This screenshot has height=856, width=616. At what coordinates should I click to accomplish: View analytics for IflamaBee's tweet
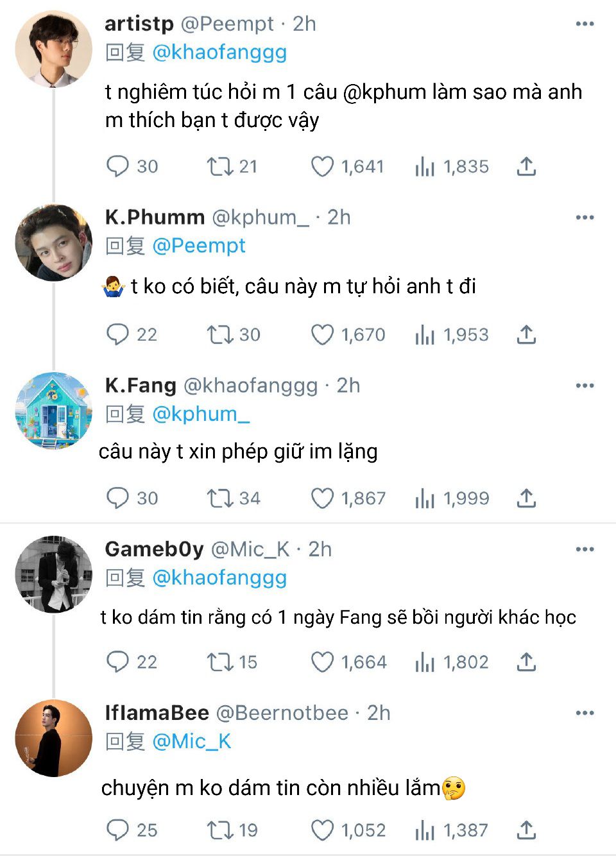pos(425,830)
